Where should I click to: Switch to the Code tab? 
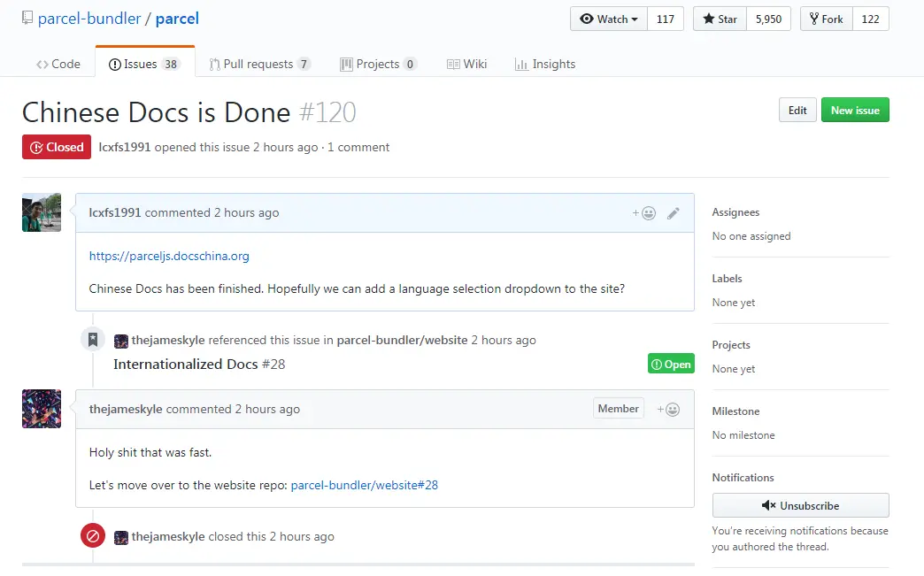[58, 64]
